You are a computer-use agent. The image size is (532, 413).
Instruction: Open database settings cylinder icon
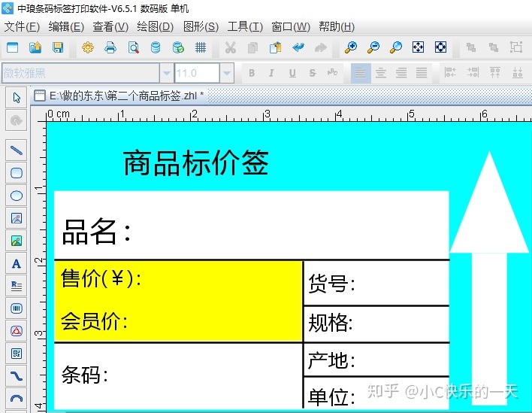click(156, 47)
